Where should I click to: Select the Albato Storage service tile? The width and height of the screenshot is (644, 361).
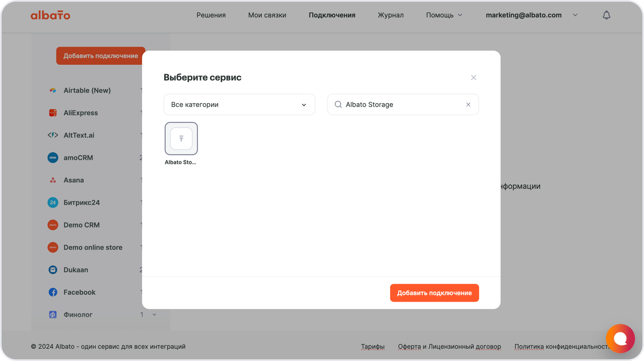click(181, 139)
